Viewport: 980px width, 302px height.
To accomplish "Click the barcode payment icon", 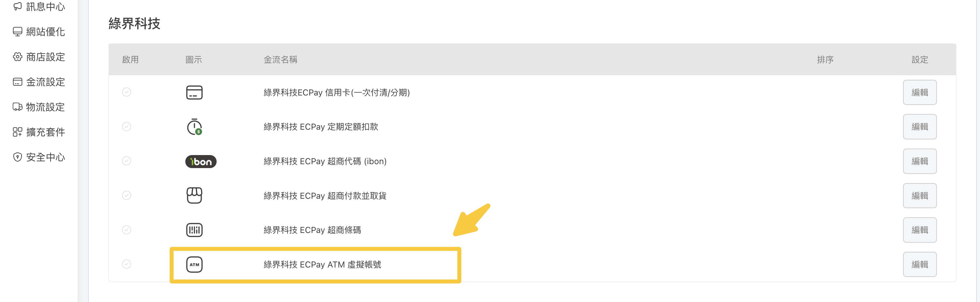I will (x=194, y=230).
